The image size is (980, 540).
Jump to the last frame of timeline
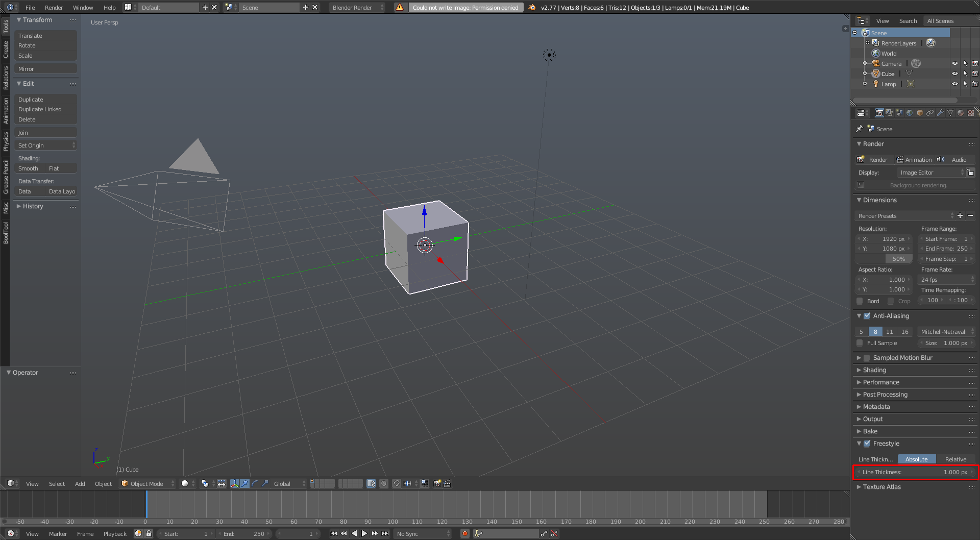point(385,534)
